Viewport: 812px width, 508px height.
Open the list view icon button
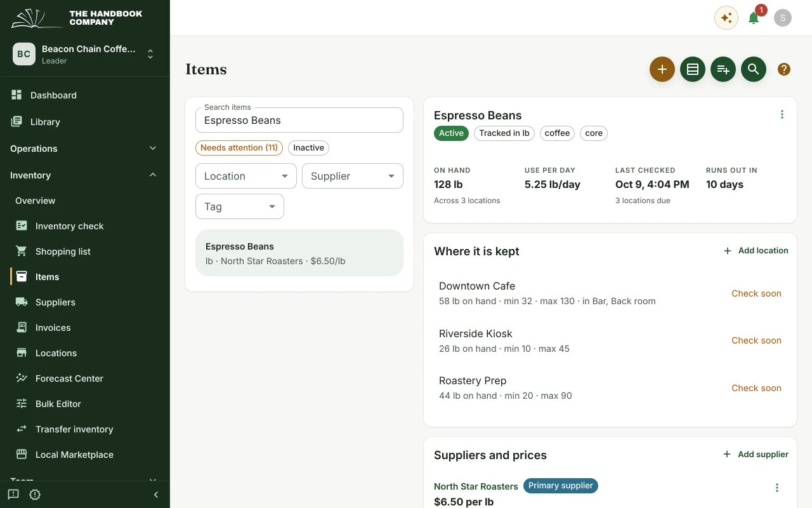(x=693, y=69)
